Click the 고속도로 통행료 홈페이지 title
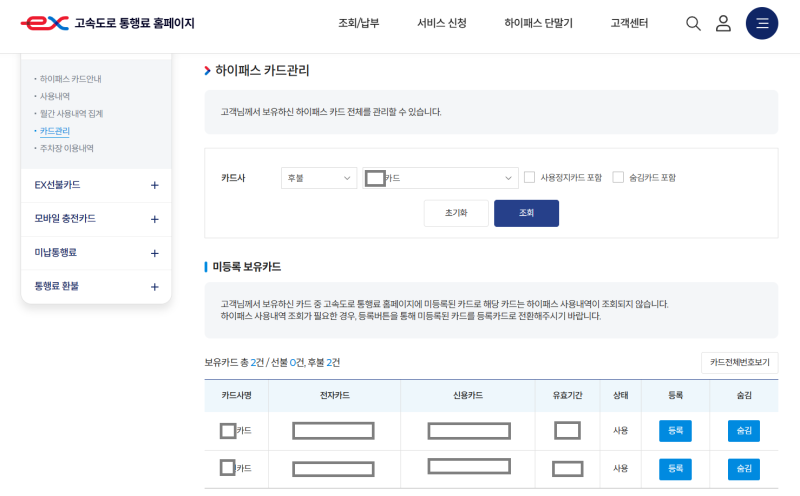 (135, 23)
